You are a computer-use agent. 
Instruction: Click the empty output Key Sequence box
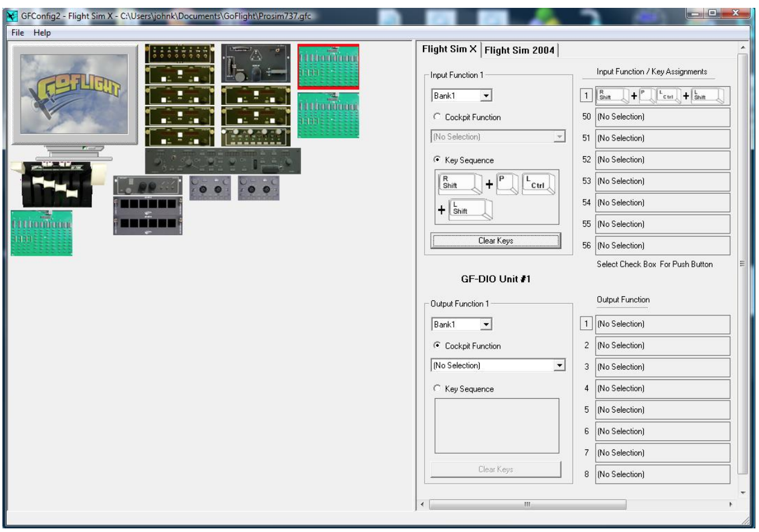[x=497, y=426]
